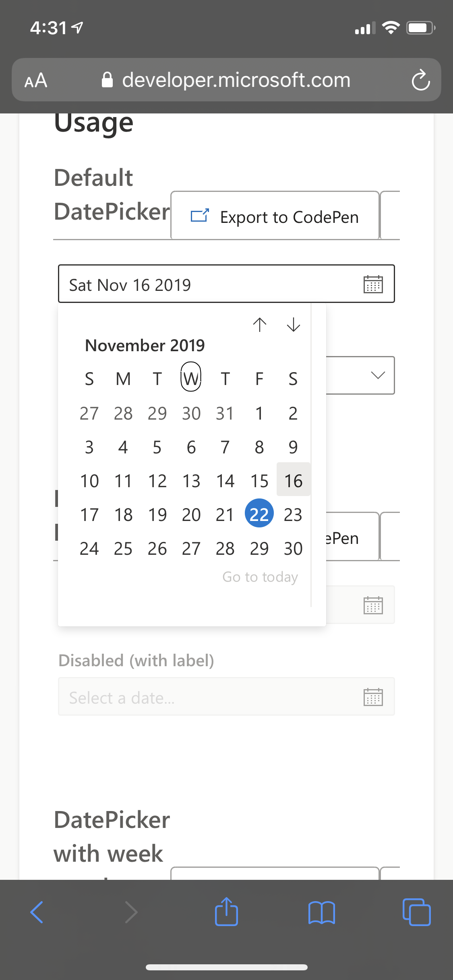Open the dropdown chevron beside the calendar
Image resolution: width=453 pixels, height=980 pixels.
[x=377, y=375]
